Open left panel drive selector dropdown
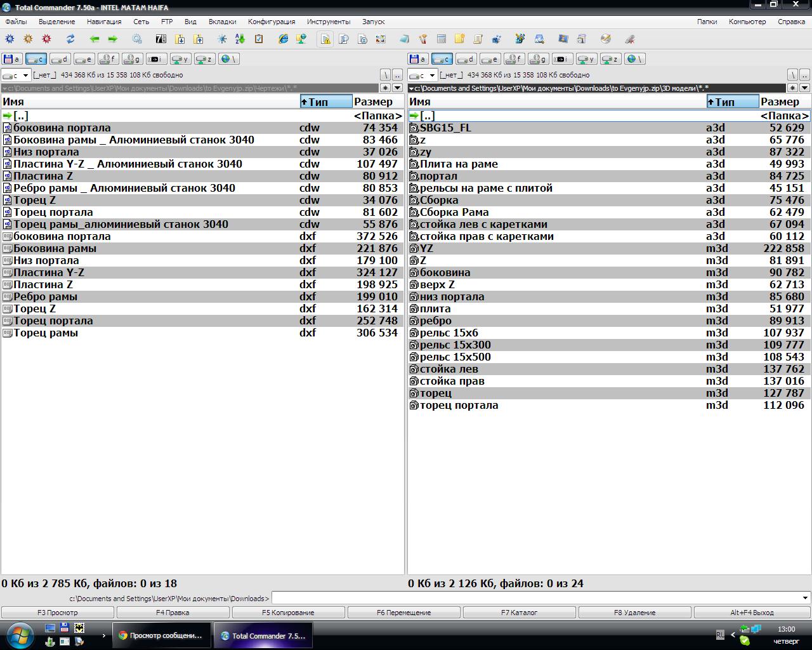The height and width of the screenshot is (650, 812). coord(16,76)
